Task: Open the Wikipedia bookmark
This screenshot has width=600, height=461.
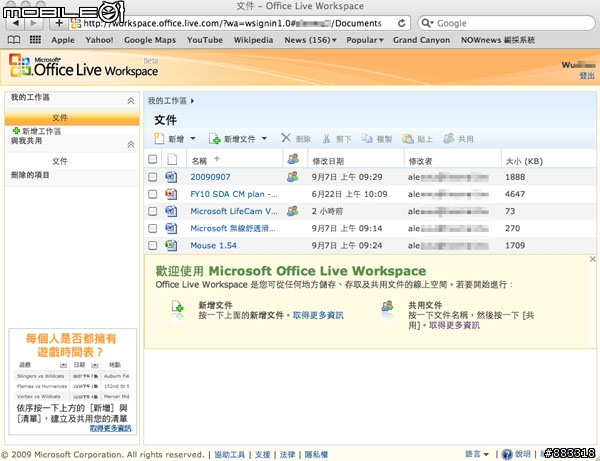Action: (x=253, y=40)
